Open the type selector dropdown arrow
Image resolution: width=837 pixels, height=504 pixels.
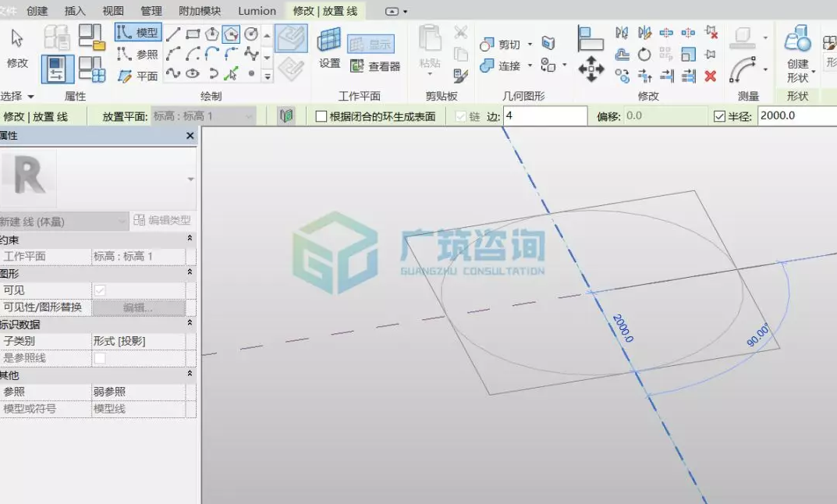click(190, 179)
